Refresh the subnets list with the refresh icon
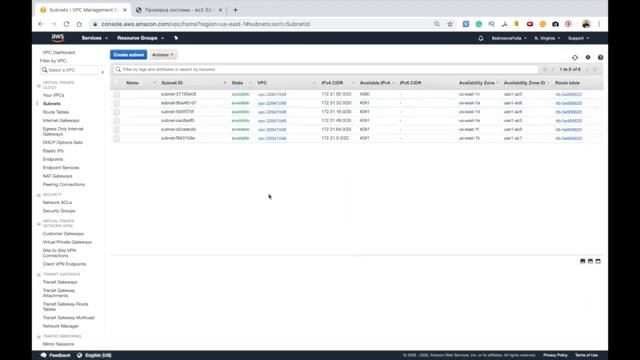 click(x=575, y=58)
